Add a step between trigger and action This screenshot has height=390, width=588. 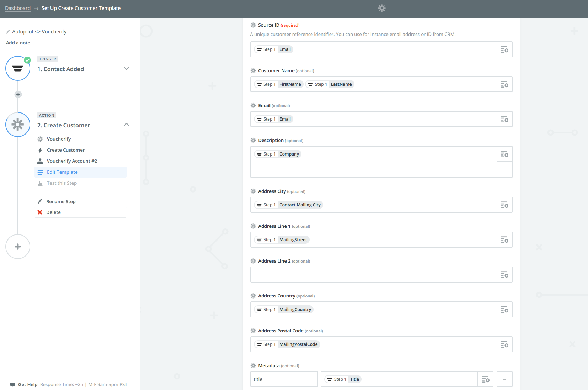(18, 94)
